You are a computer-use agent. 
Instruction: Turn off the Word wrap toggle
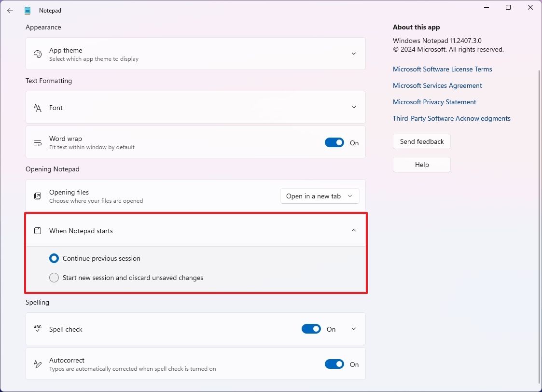334,142
